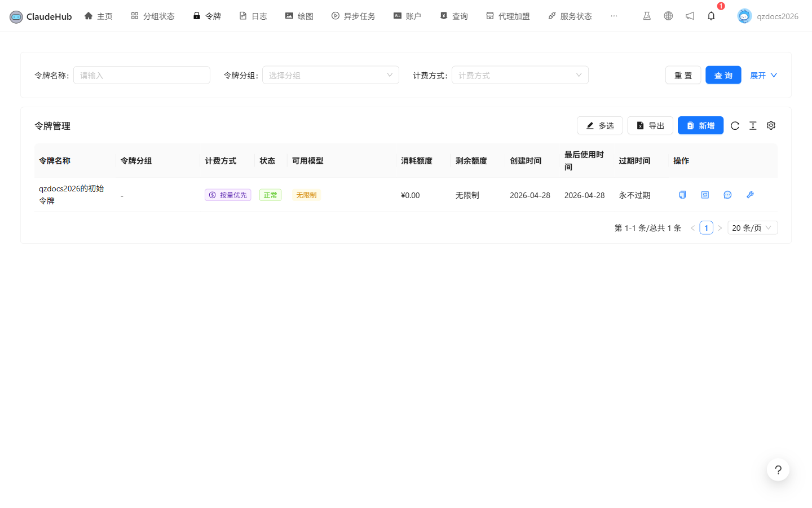Click the 导出 export button

point(650,125)
